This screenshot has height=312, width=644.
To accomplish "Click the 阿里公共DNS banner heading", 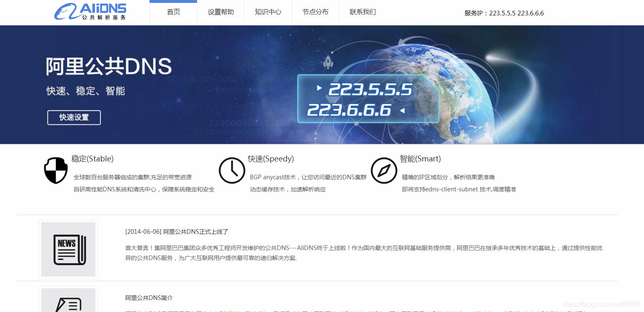I will [x=109, y=66].
